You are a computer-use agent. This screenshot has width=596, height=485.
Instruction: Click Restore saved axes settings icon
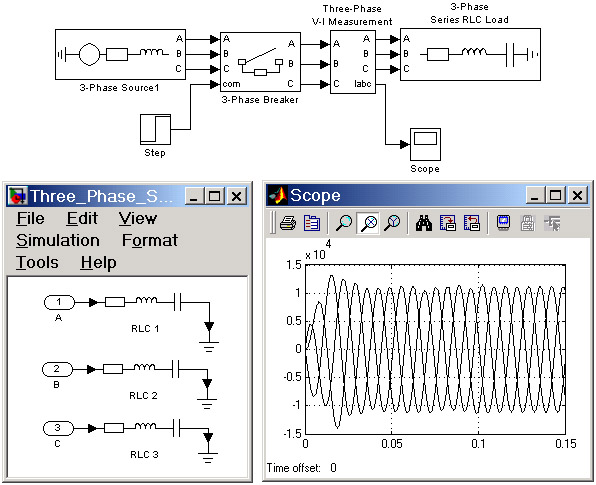coord(472,223)
